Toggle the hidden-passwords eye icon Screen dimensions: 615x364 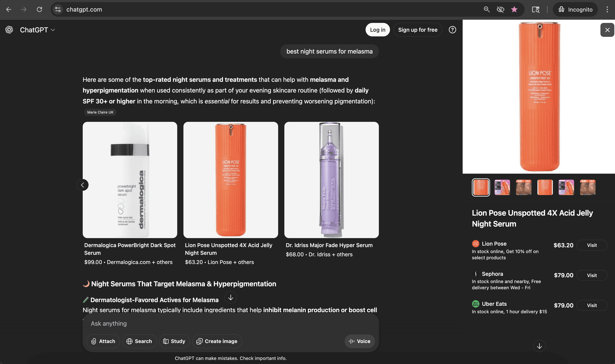pyautogui.click(x=500, y=9)
